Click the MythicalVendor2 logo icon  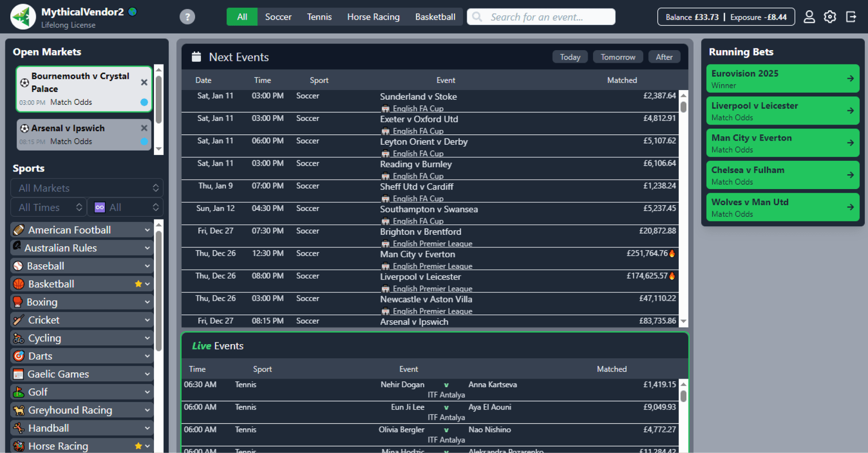[x=23, y=17]
